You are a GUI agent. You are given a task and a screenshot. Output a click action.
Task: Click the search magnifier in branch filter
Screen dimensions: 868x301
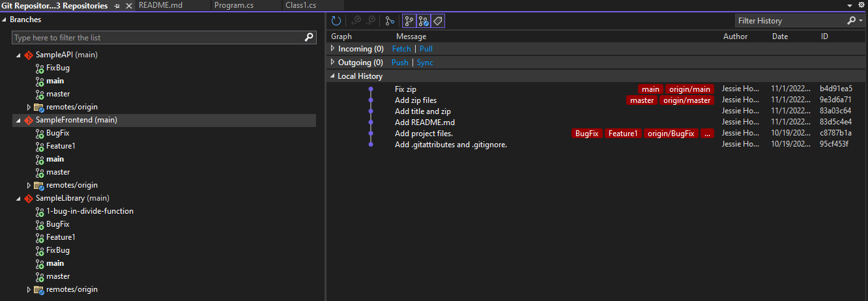click(x=310, y=38)
